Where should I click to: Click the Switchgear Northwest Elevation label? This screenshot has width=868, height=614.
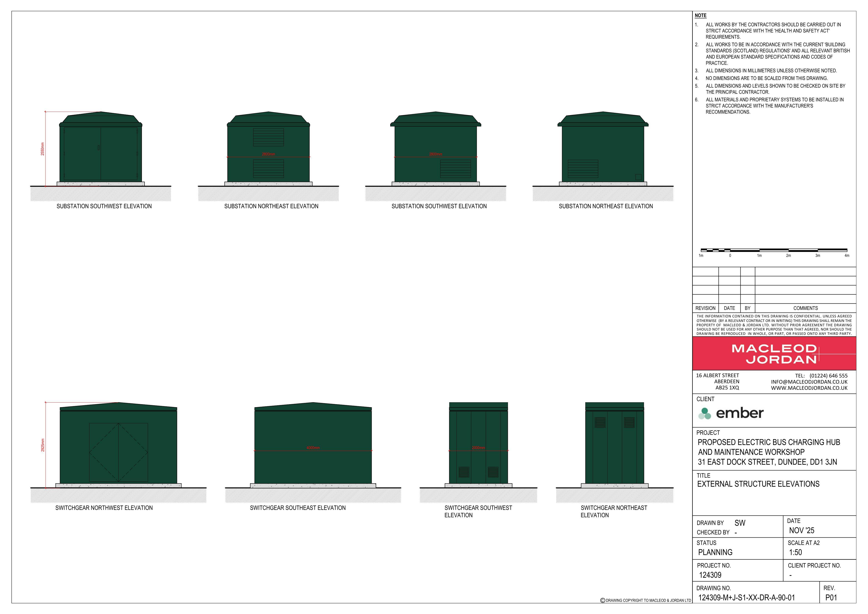(x=104, y=508)
